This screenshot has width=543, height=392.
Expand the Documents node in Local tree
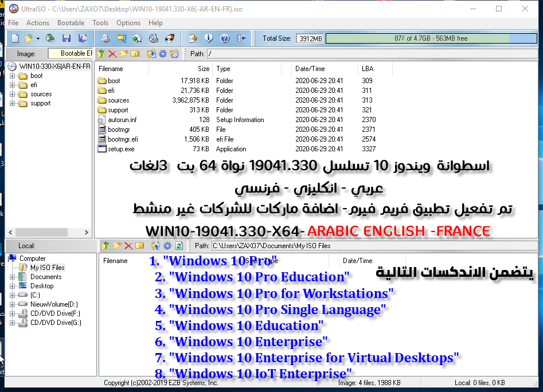[x=13, y=277]
